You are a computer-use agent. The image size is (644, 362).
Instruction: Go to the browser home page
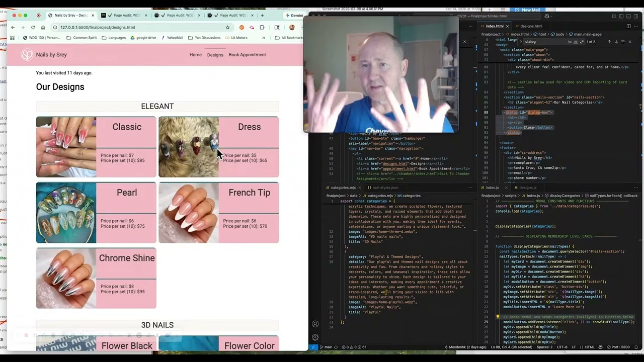pos(43,27)
